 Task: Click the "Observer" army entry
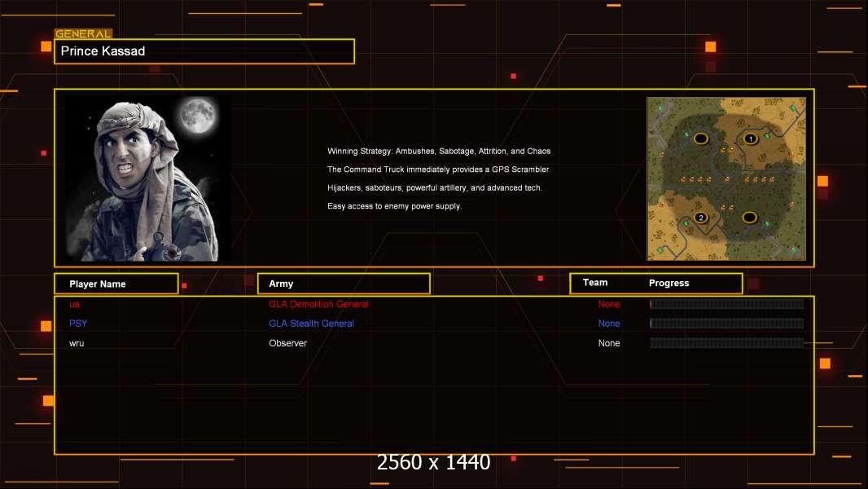click(288, 343)
